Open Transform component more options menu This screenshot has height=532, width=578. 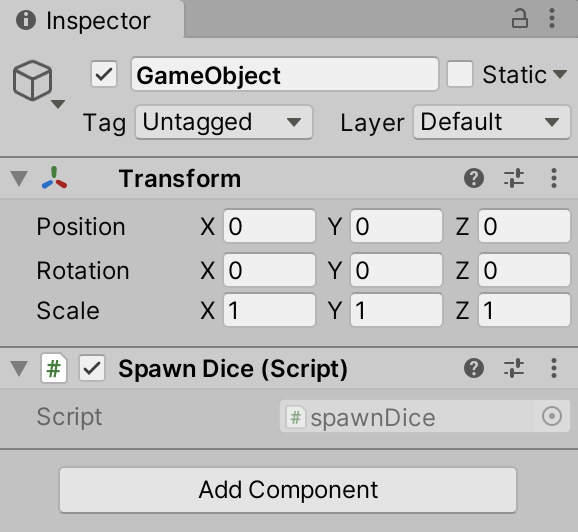554,178
